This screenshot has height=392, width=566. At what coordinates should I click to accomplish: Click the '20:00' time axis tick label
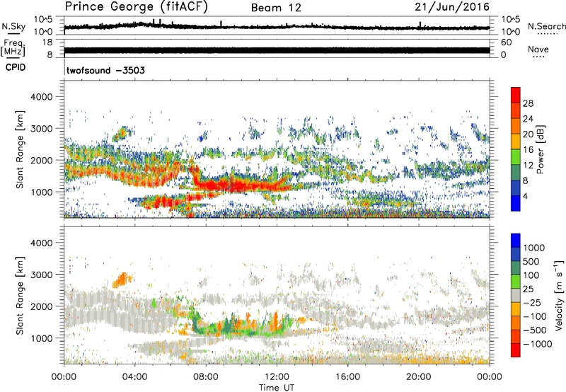(419, 377)
